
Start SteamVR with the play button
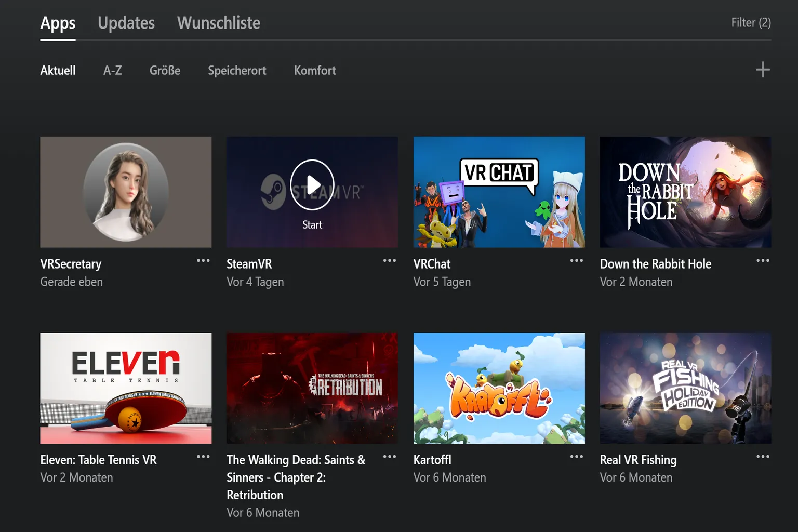[312, 185]
